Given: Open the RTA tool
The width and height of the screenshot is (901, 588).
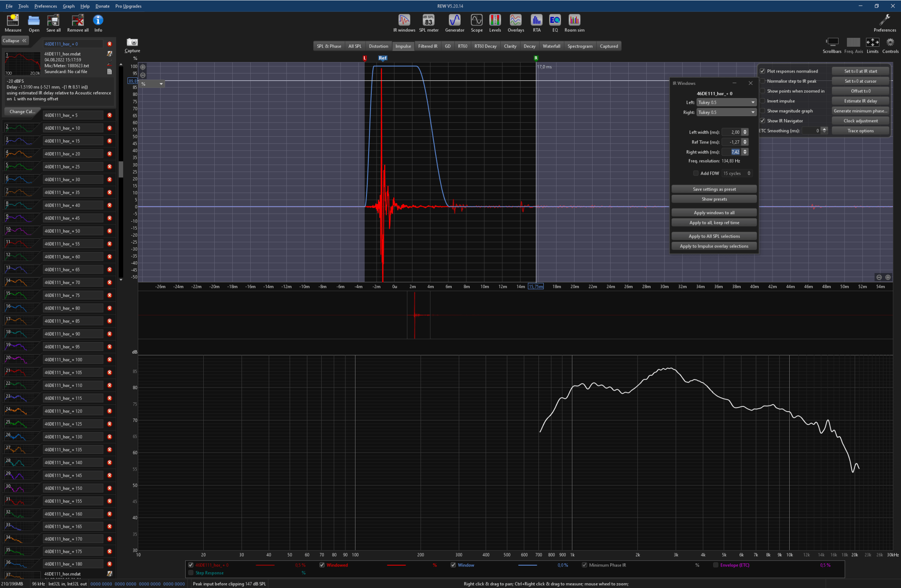Looking at the screenshot, I should (536, 23).
